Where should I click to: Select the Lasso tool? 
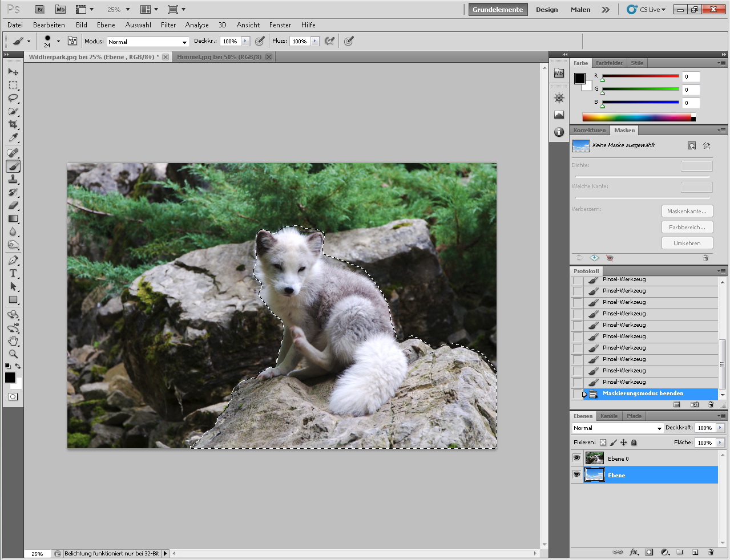13,98
